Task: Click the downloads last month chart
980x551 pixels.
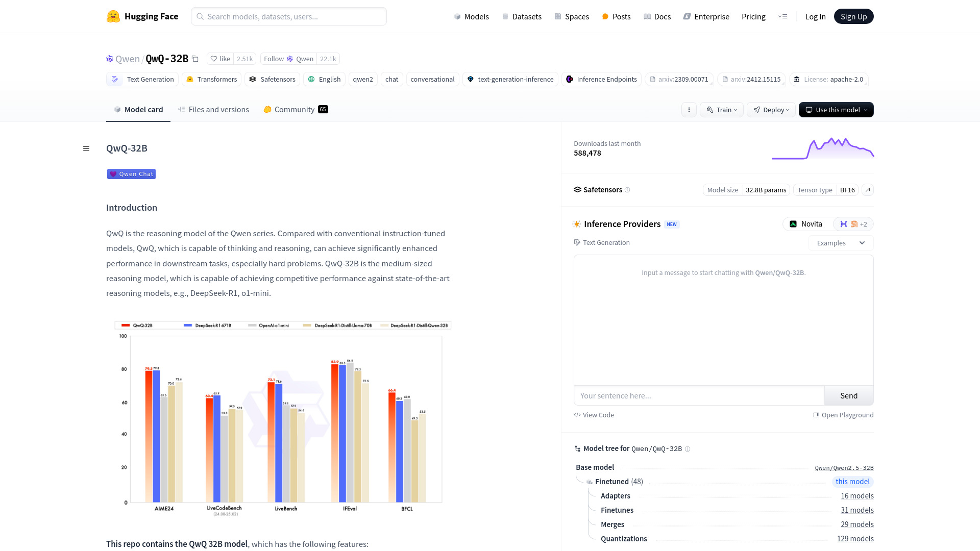Action: [822, 148]
